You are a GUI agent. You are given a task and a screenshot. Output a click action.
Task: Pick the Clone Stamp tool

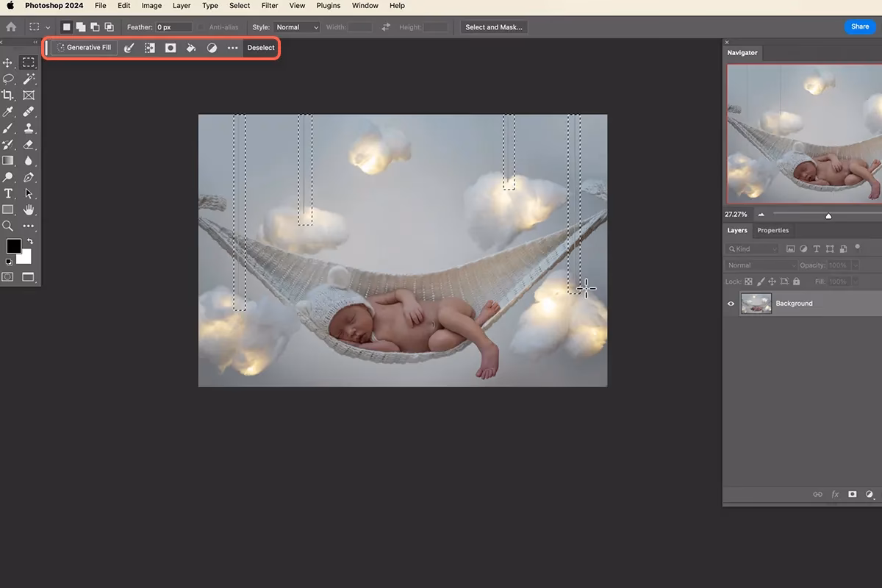[x=28, y=127]
